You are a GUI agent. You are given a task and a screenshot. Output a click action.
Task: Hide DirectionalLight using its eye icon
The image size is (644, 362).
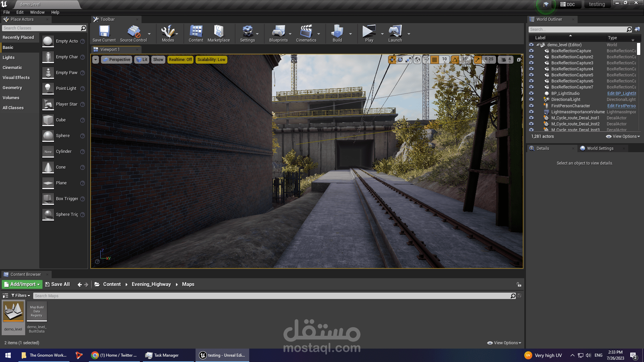pyautogui.click(x=531, y=100)
